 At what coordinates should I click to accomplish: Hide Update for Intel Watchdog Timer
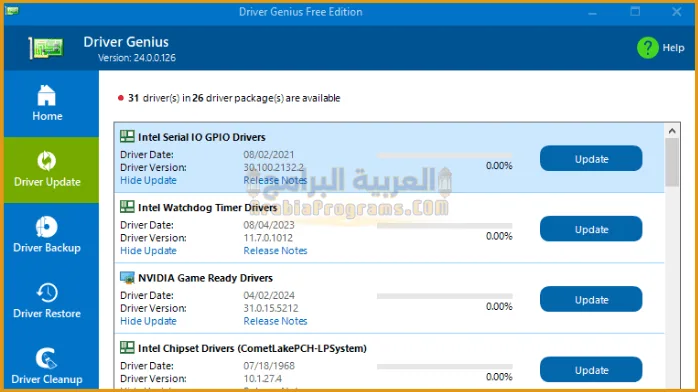[148, 251]
